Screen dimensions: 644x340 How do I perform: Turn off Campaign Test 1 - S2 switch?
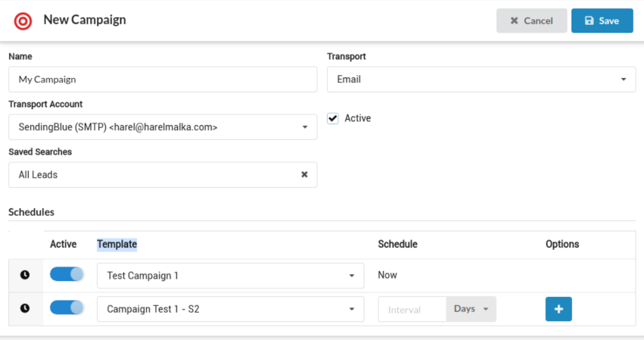tap(67, 307)
